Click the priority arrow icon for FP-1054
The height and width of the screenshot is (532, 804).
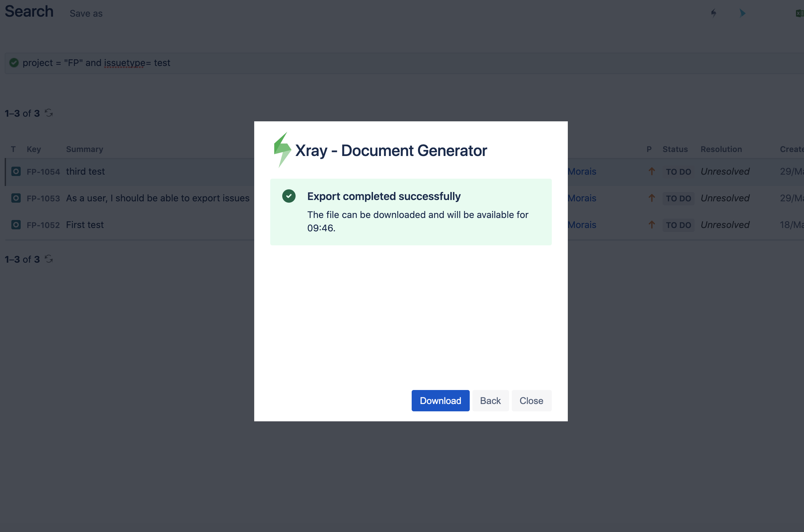(652, 171)
